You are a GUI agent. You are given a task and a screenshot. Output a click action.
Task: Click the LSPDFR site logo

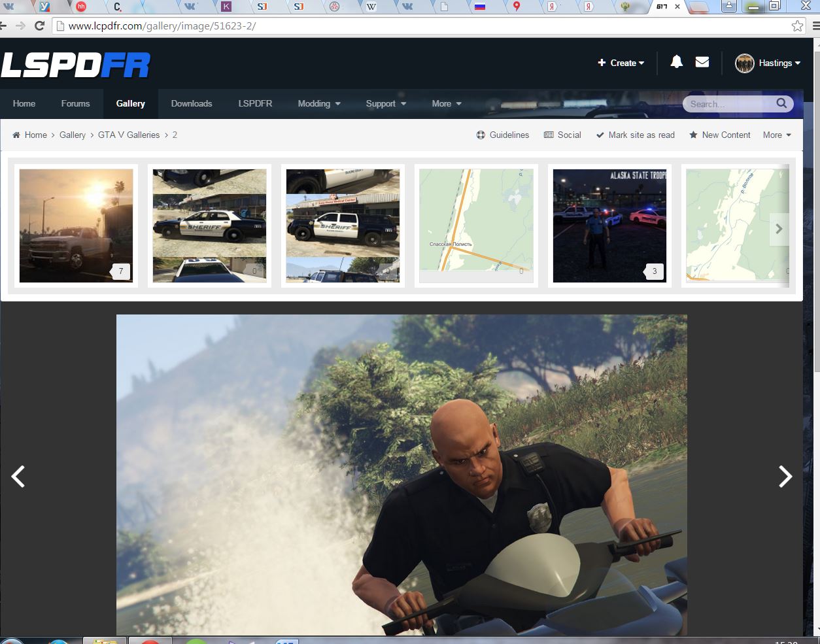point(76,65)
